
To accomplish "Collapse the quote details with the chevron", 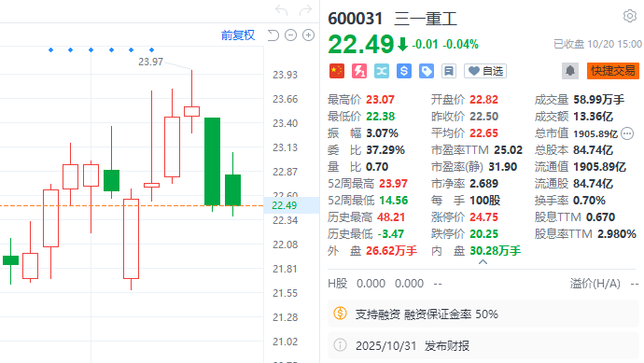I will point(483,262).
